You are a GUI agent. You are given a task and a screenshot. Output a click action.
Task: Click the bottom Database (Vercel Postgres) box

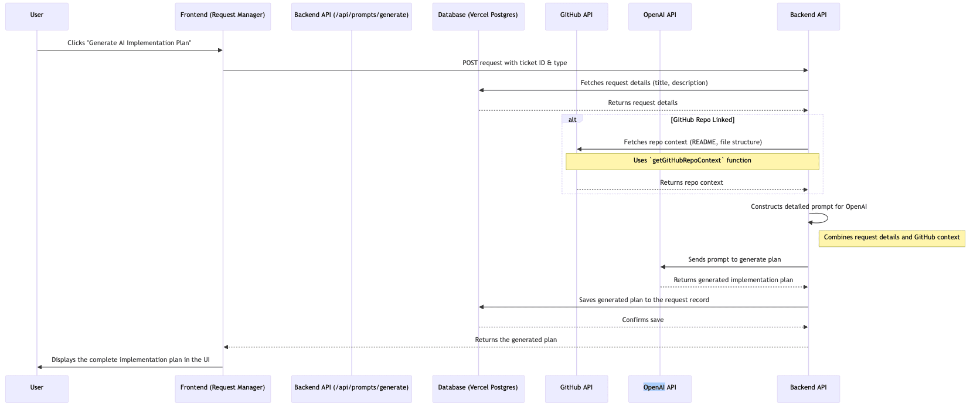(x=478, y=388)
